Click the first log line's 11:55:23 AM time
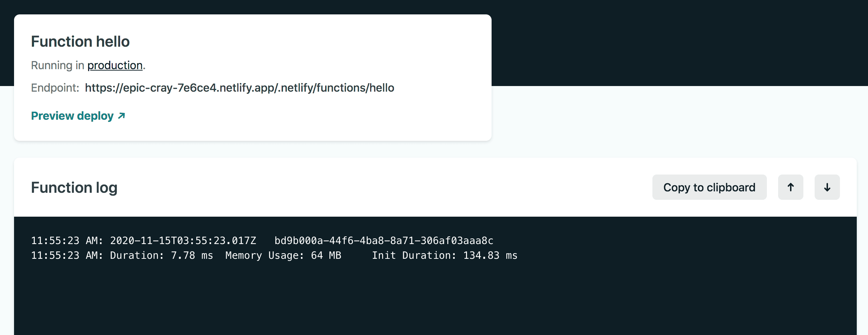 [x=67, y=241]
